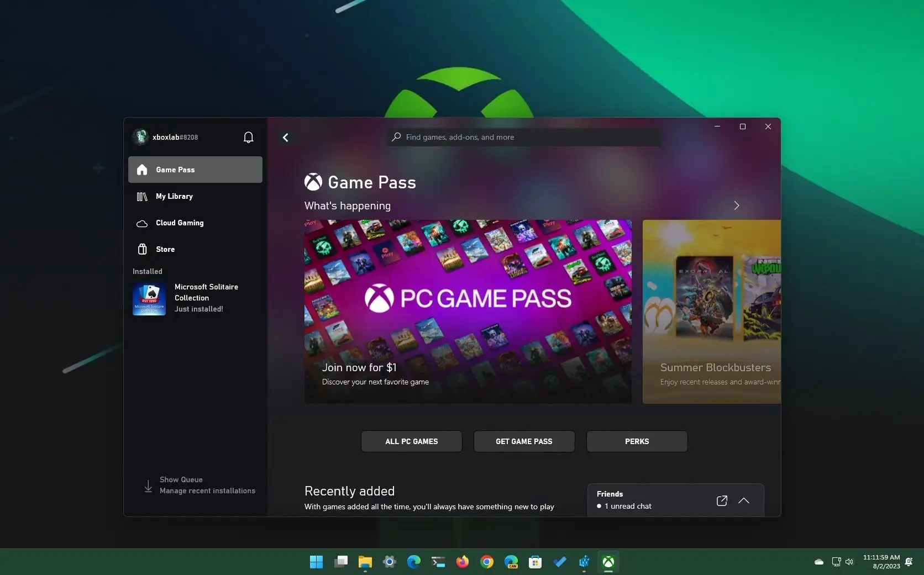924x575 pixels.
Task: Open the Store section
Action: pos(142,249)
